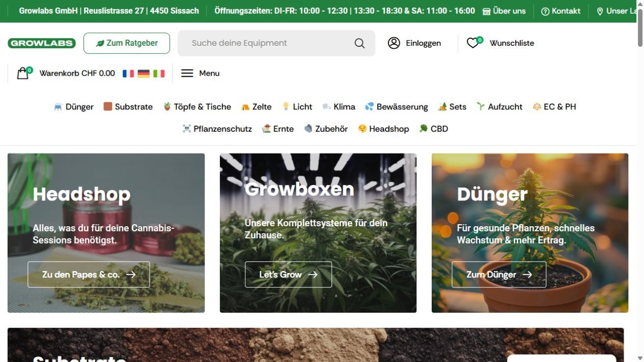Click the Aufzucht seedling icon
The width and height of the screenshot is (644, 362).
(481, 106)
